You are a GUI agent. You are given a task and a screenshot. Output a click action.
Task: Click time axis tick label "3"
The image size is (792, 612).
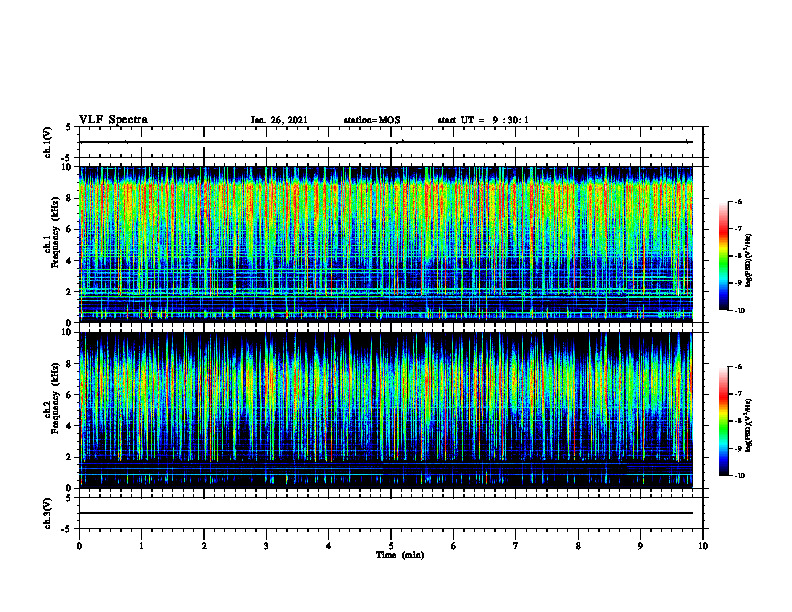(266, 546)
